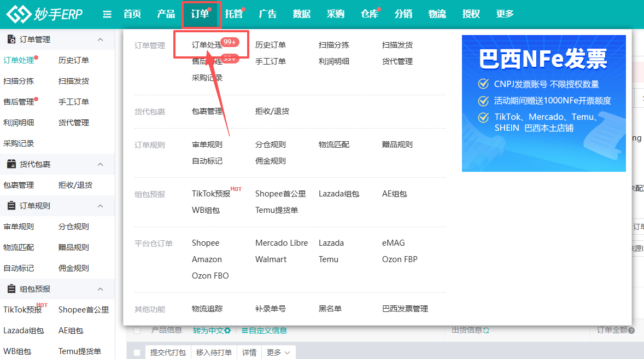The width and height of the screenshot is (644, 359).
Task: Open the 更多 top navigation menu
Action: 505,14
